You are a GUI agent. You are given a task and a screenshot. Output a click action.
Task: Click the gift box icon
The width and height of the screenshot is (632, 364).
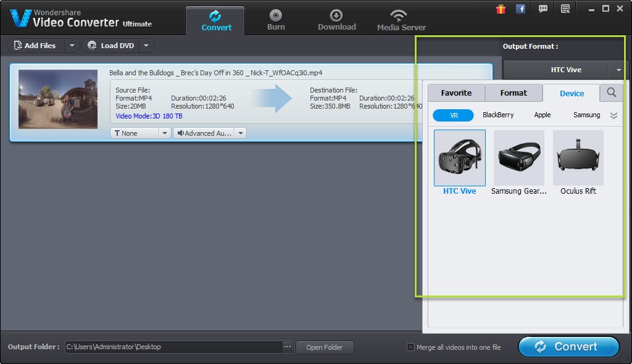tap(501, 9)
